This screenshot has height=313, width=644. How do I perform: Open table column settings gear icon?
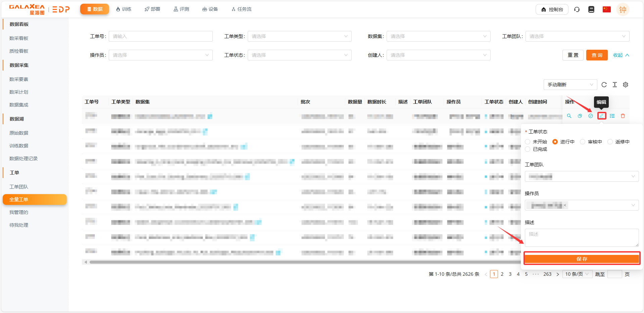coord(626,85)
